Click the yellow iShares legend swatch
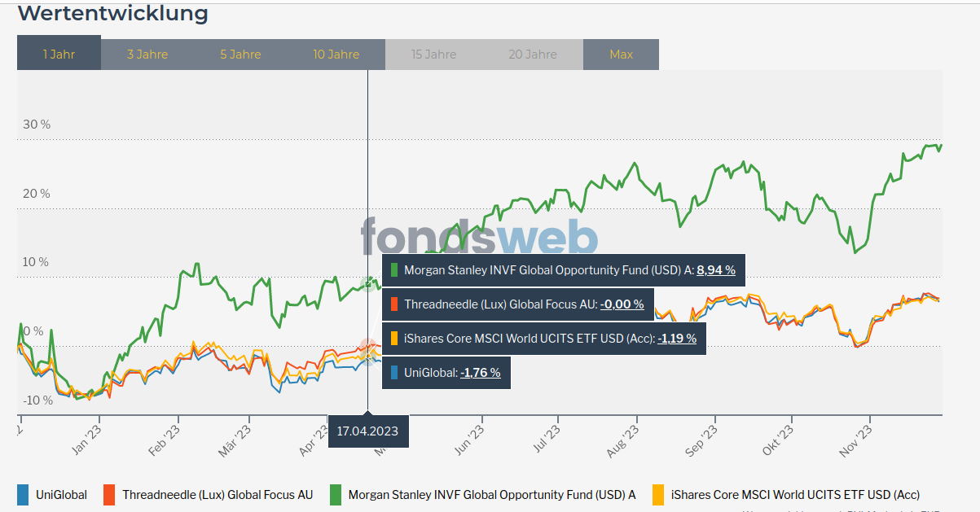This screenshot has height=512, width=980. pyautogui.click(x=658, y=494)
